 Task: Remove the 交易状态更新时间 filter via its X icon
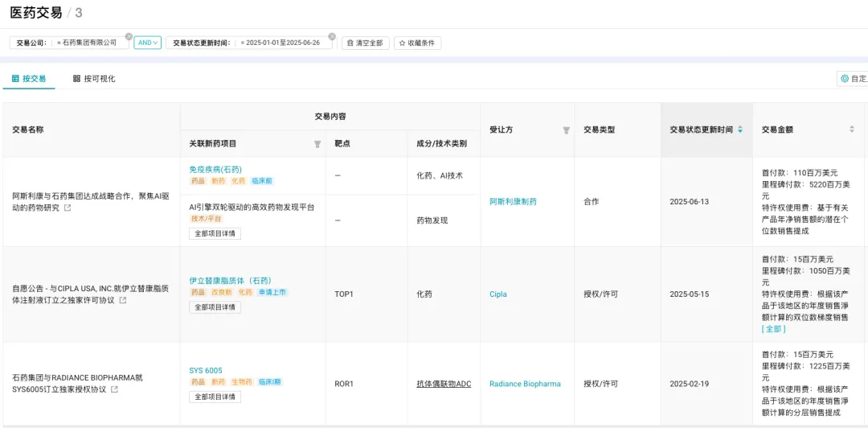[x=332, y=36]
